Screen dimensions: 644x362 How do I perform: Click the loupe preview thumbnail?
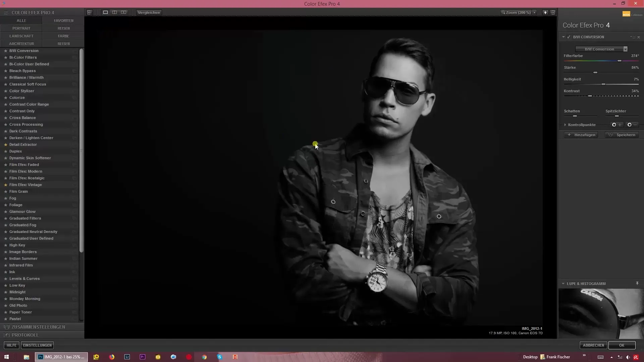click(x=601, y=313)
